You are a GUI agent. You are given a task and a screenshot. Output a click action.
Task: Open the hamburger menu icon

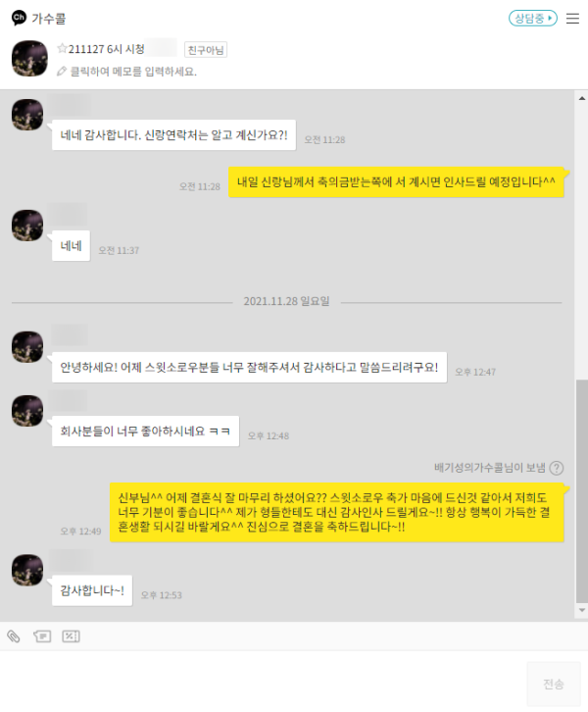[x=572, y=19]
